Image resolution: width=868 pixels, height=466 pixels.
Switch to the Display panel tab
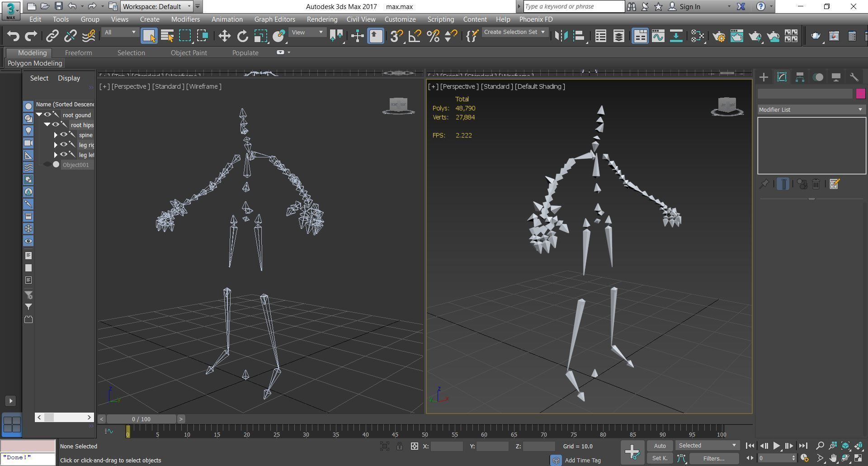[x=836, y=77]
